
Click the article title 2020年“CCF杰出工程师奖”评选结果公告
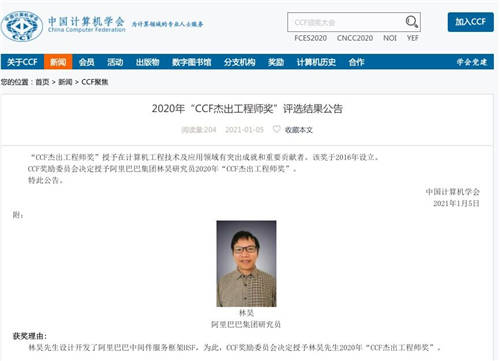(x=247, y=109)
